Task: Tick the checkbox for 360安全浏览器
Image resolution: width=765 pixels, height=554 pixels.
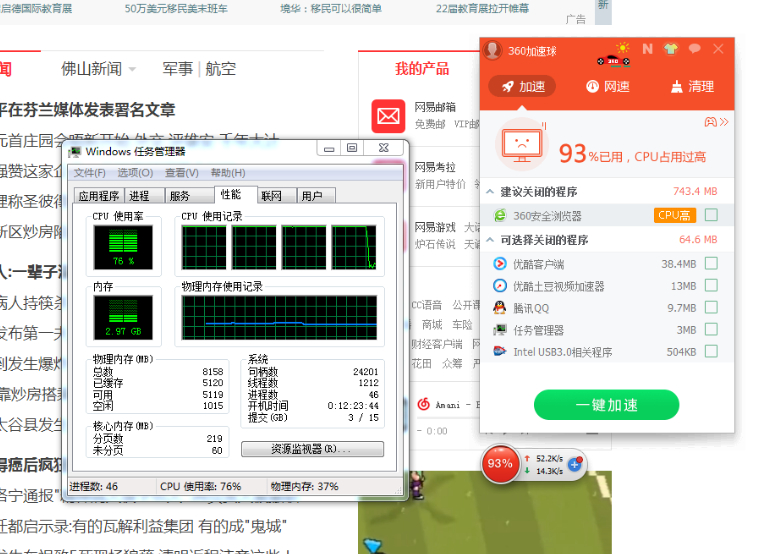Action: pos(711,215)
